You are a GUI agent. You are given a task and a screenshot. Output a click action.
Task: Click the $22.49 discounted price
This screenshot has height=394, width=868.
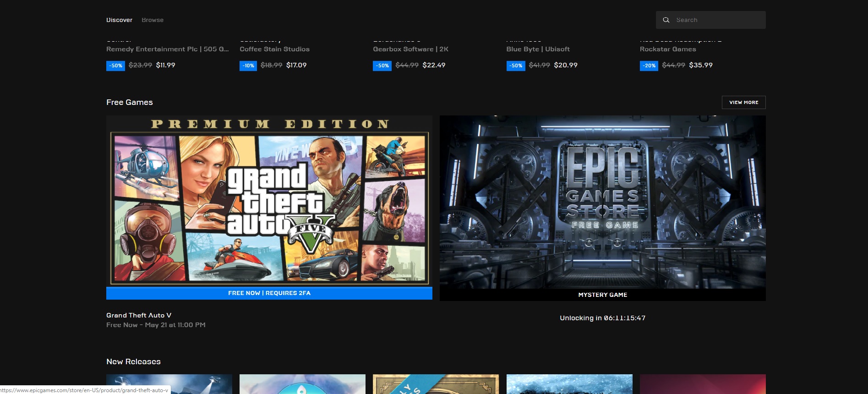coord(434,65)
